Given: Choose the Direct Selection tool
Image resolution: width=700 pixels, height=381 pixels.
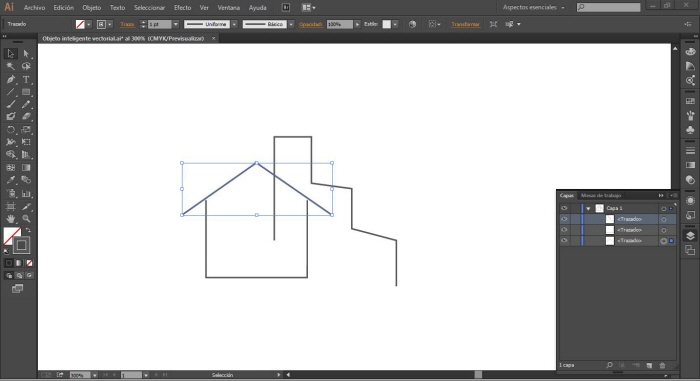Looking at the screenshot, I should click(x=26, y=54).
